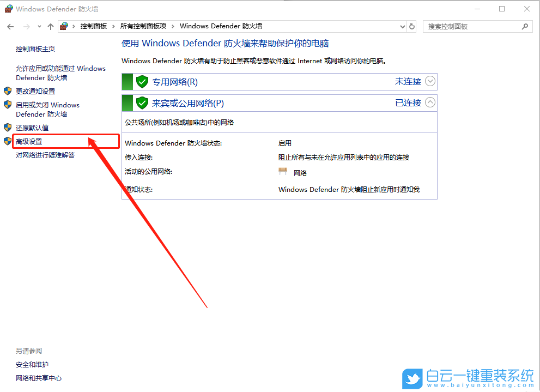
Task: Click the network bench icon next to 网络
Action: pyautogui.click(x=283, y=171)
